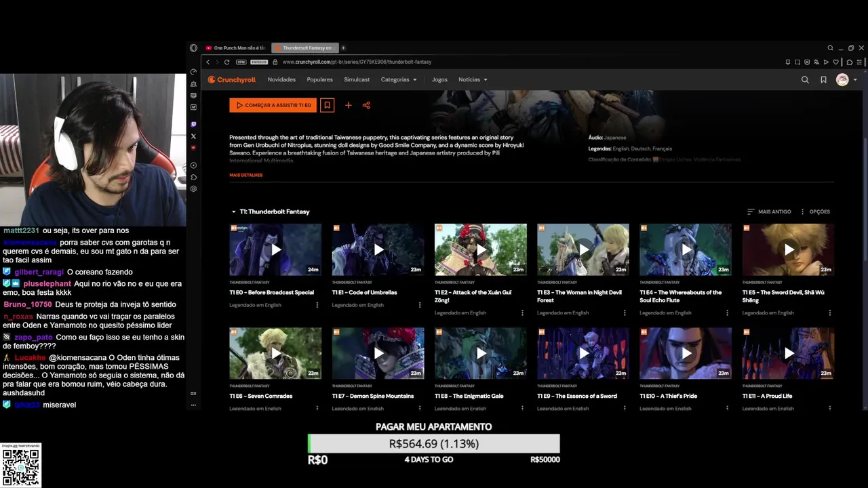The image size is (868, 488).
Task: Open more options for E2 Attack episode
Action: coord(522,313)
